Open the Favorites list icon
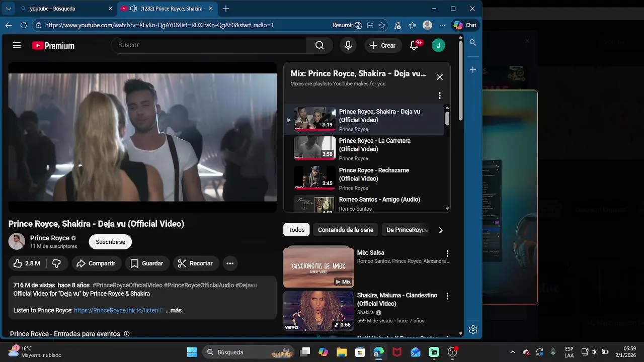 (413, 25)
